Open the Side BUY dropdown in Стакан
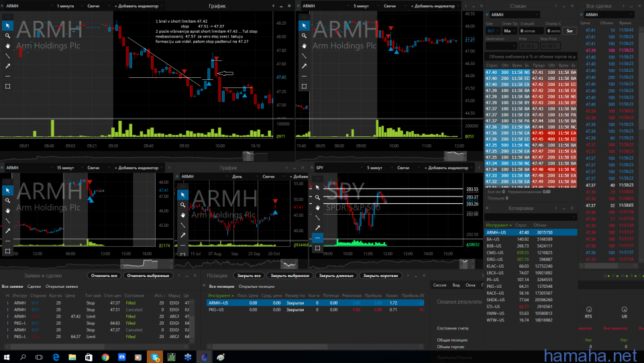The width and height of the screenshot is (644, 363). 493,31
